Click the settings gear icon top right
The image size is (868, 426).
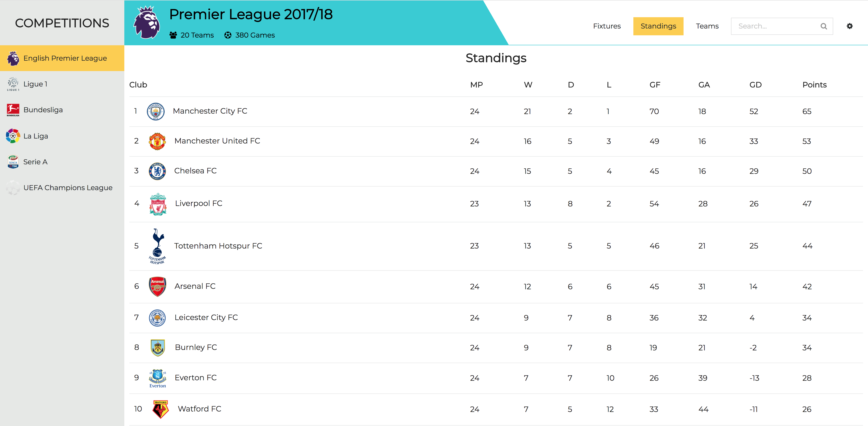click(850, 26)
